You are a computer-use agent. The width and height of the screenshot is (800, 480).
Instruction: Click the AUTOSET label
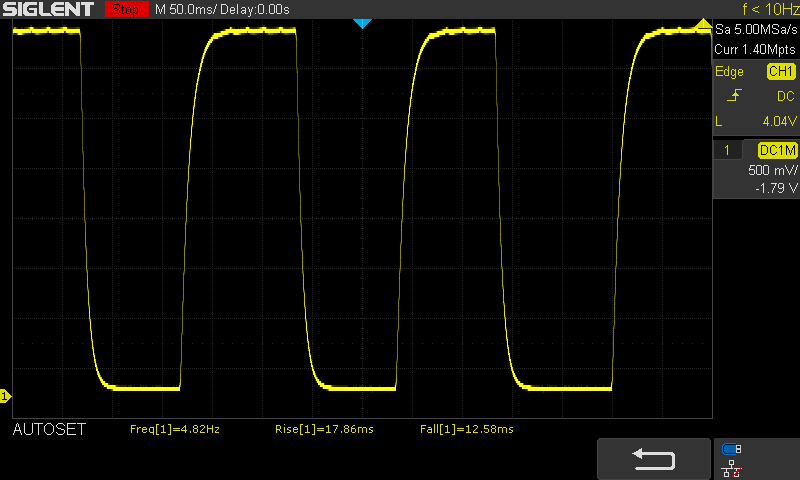point(49,430)
